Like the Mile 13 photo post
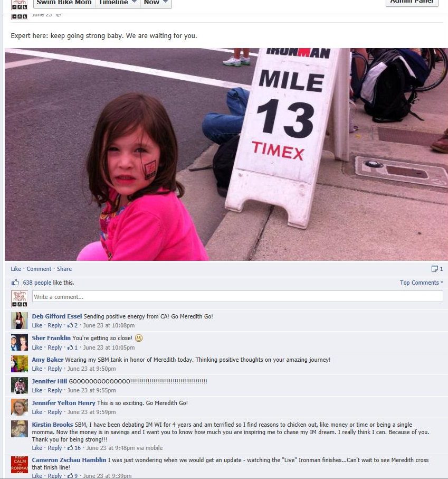The height and width of the screenshot is (479, 448). (16, 269)
